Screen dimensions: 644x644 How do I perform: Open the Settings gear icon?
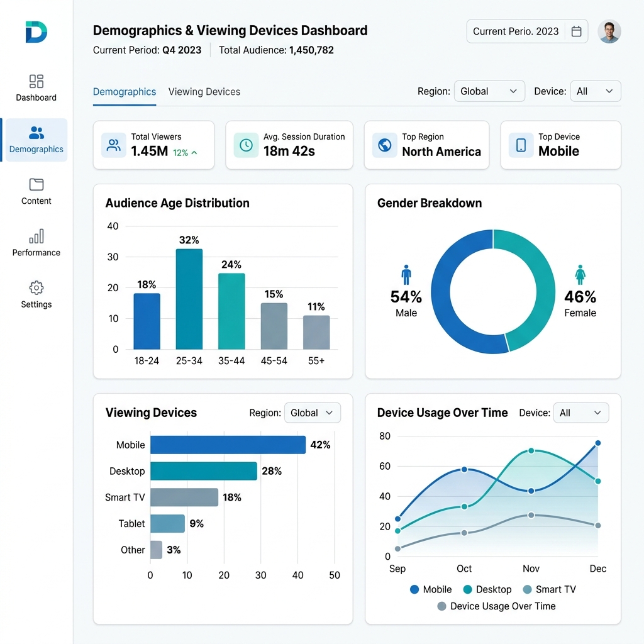(x=36, y=288)
